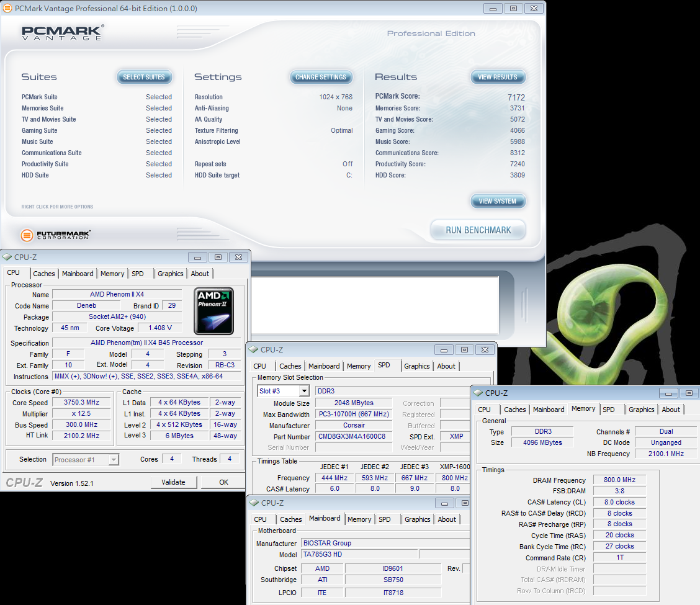
Task: Start the test with Run Benchmark
Action: point(478,230)
